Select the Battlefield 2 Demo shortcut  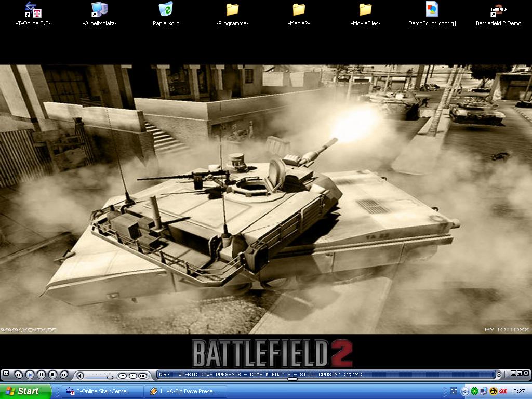click(x=498, y=15)
